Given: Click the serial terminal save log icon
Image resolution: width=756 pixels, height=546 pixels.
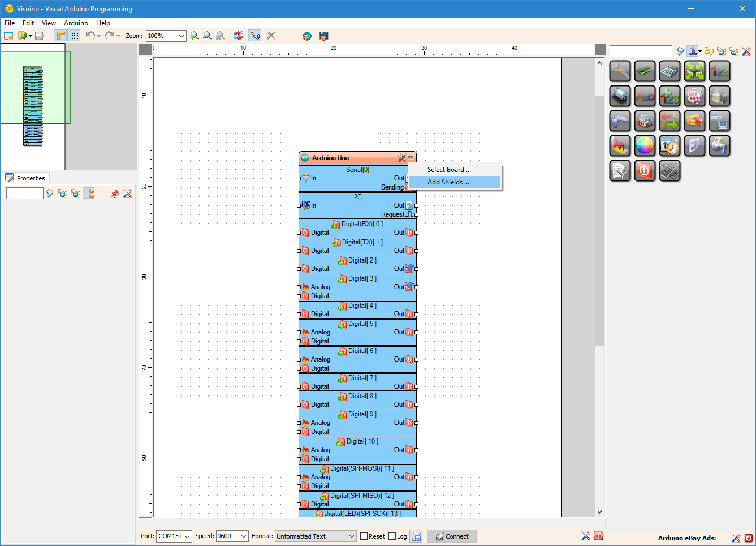Looking at the screenshot, I should (x=416, y=536).
